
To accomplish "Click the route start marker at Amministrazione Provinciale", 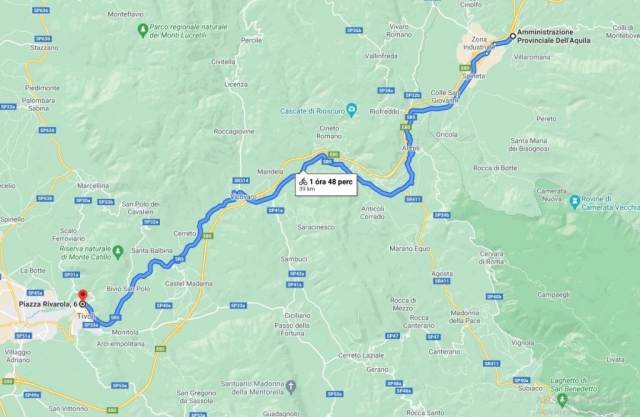I will 513,36.
